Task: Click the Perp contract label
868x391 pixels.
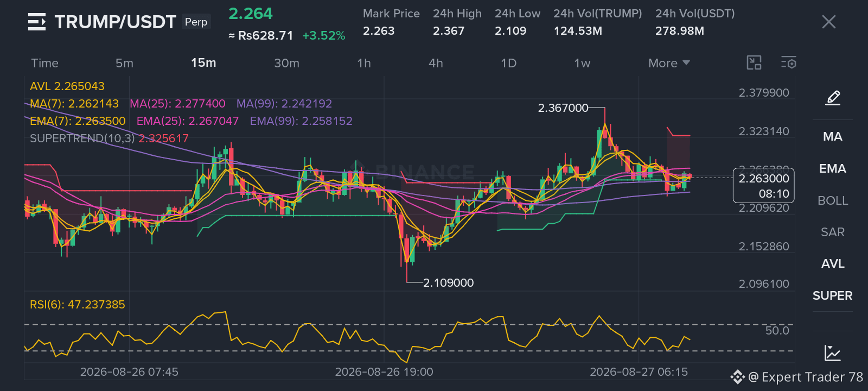Action: (x=196, y=22)
